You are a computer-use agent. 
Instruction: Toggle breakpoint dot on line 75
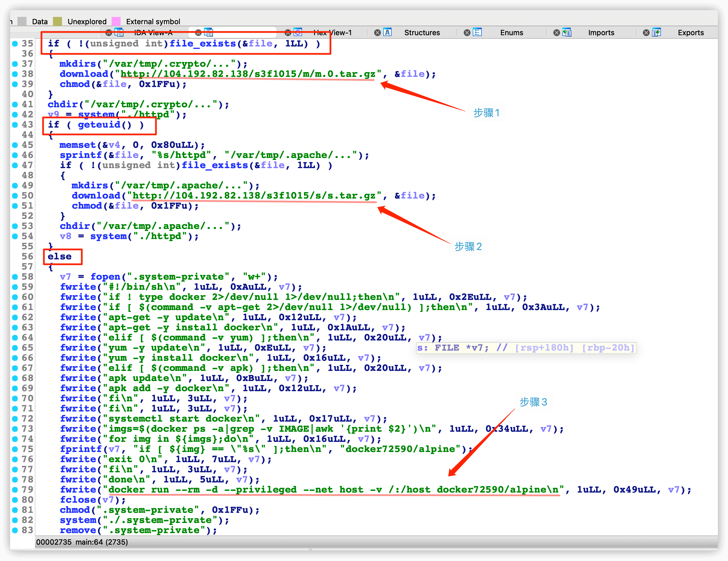click(15, 449)
